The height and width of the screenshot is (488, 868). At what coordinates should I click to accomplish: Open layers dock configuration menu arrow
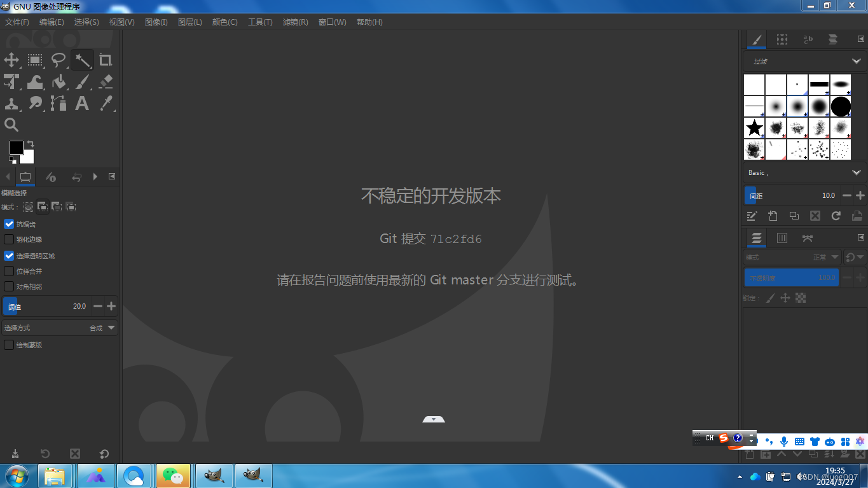[x=861, y=237]
